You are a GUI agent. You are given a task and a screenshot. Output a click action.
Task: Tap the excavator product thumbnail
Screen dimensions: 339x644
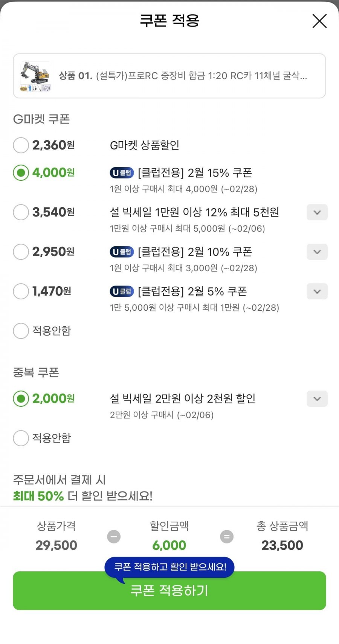(x=35, y=76)
